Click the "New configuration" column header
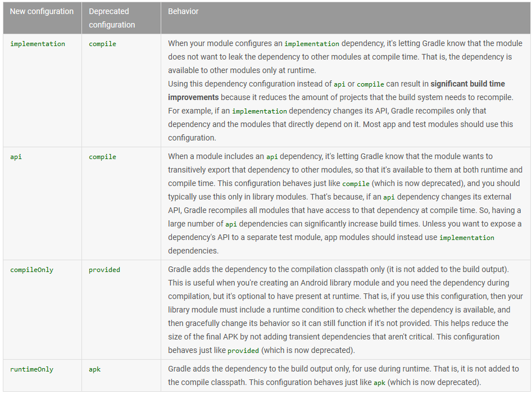The height and width of the screenshot is (394, 532). (42, 11)
